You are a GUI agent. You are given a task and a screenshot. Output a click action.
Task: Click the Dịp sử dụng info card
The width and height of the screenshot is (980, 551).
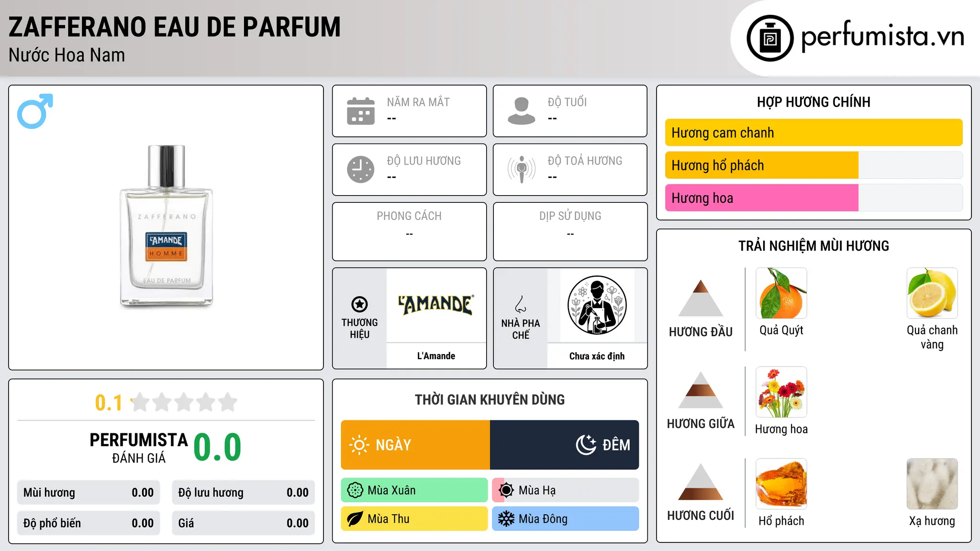click(x=570, y=231)
